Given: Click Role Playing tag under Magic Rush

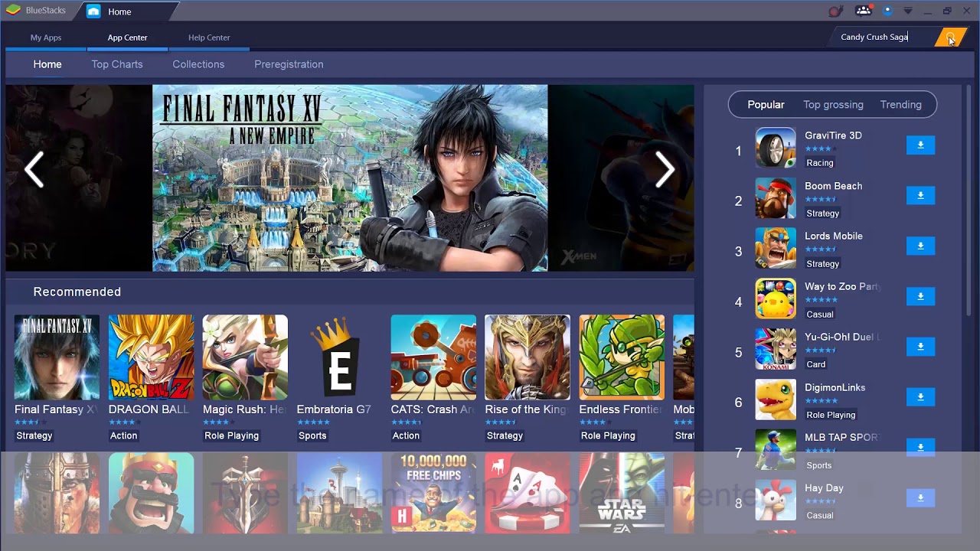Looking at the screenshot, I should (231, 435).
